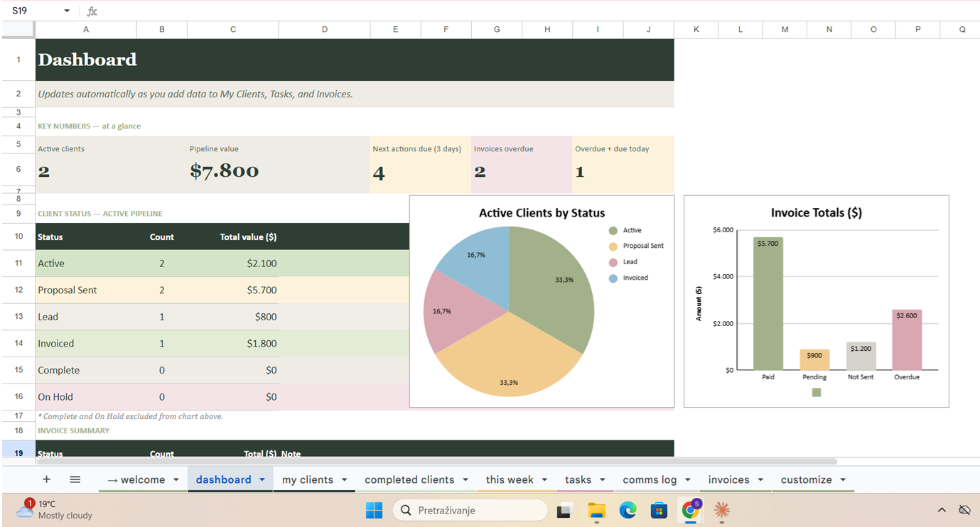Expand the completed clients tab menu arrow
Image resolution: width=980 pixels, height=527 pixels.
tap(465, 480)
